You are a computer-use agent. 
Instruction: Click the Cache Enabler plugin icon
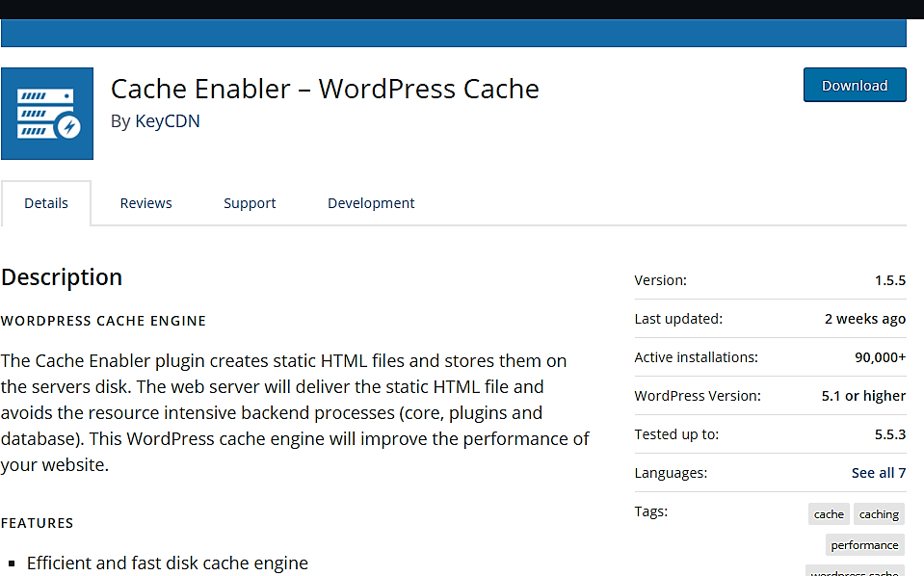click(x=47, y=114)
